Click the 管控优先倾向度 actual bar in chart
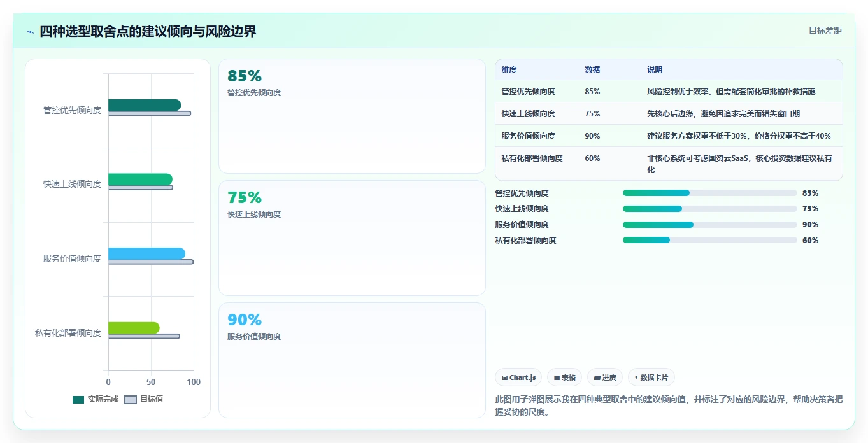 (145, 105)
